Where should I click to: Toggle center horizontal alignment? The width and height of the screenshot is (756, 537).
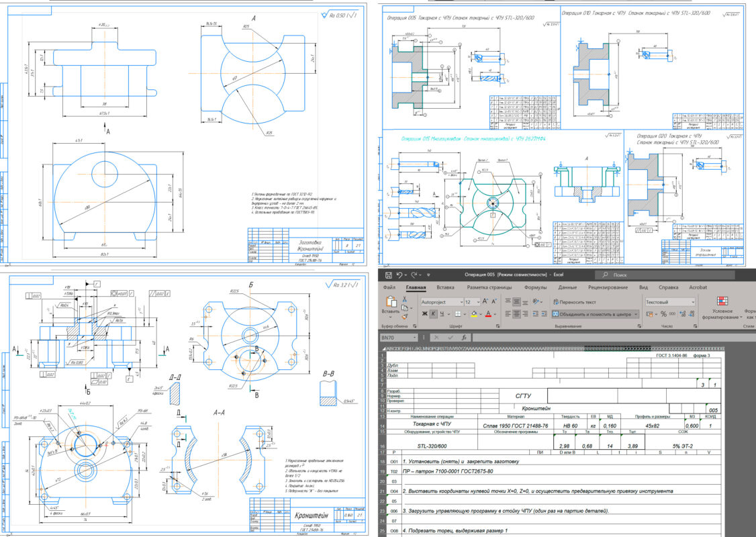516,314
